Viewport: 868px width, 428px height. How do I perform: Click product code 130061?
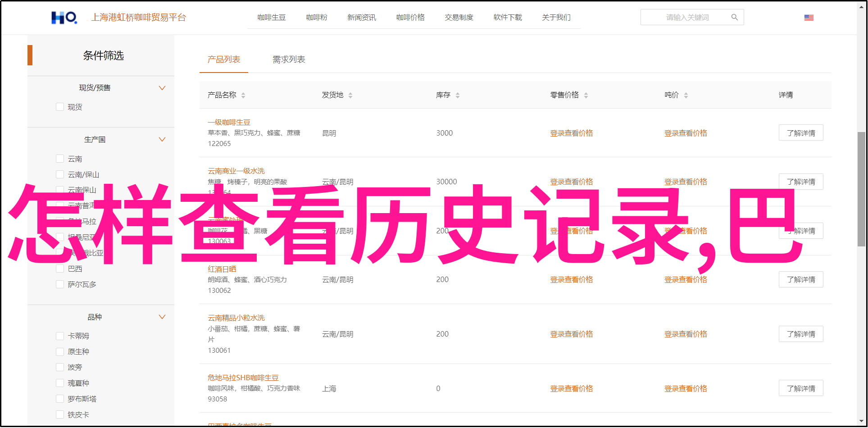219,350
